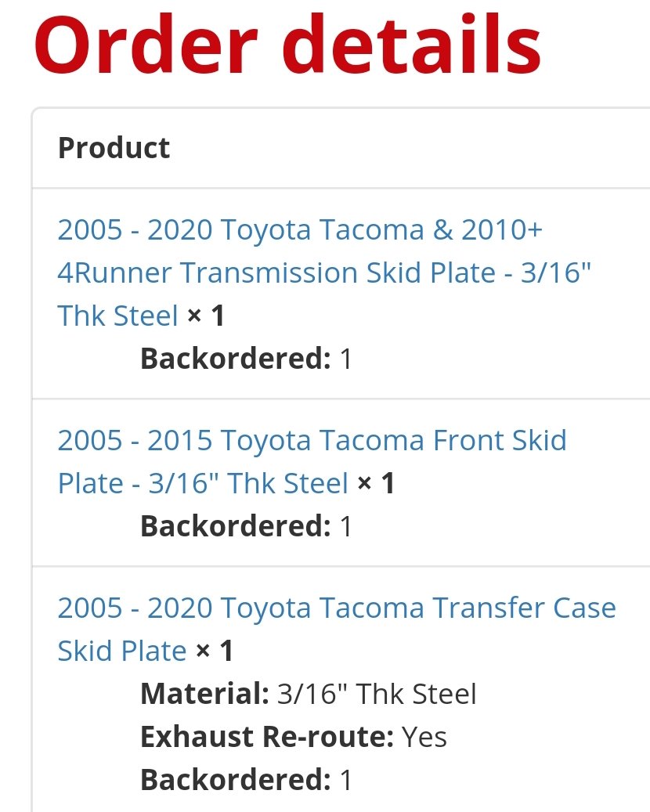650x812 pixels.
Task: Click Backordered label under Transfer Case item
Action: point(236,779)
